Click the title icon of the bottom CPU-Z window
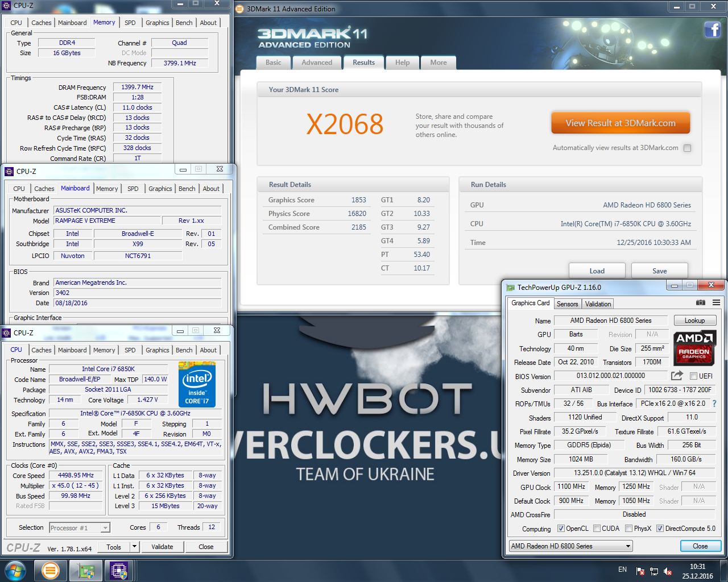 7,332
